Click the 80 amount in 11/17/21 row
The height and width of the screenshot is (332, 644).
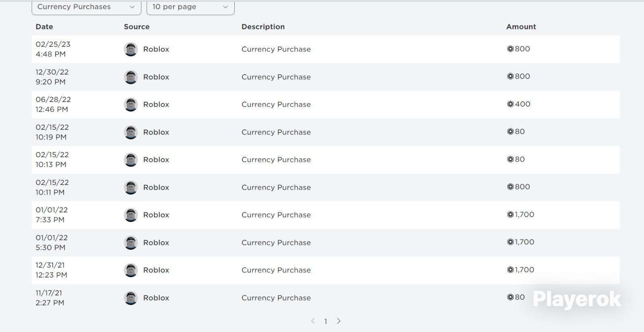point(520,297)
